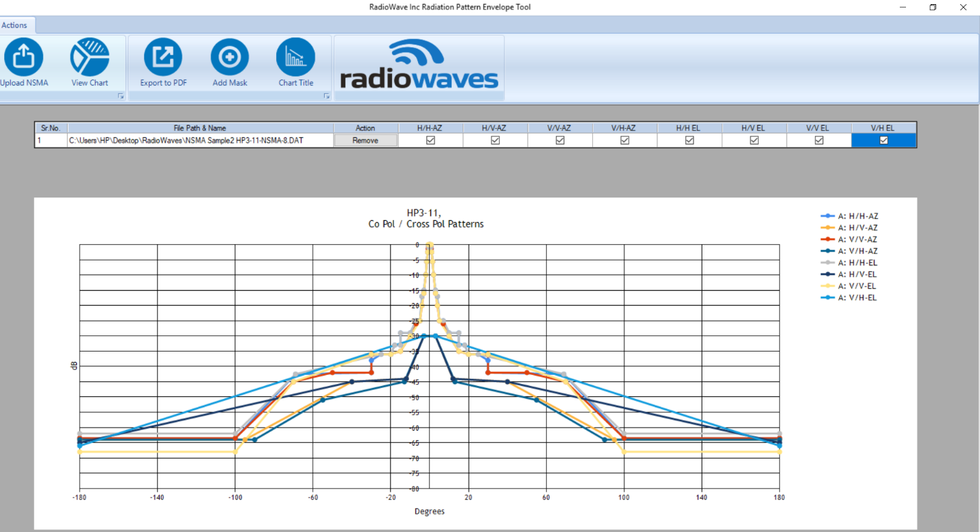The width and height of the screenshot is (980, 532).
Task: Click Export to PDF icon
Action: click(x=163, y=57)
